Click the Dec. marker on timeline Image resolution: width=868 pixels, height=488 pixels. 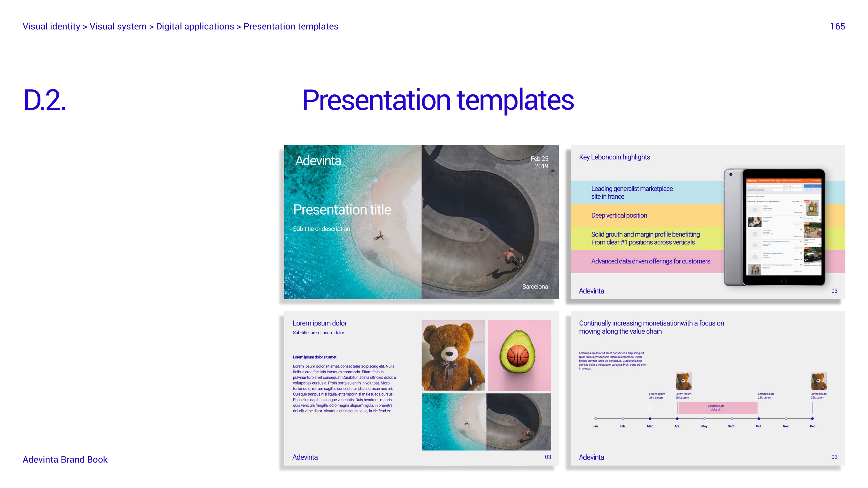[x=812, y=418]
